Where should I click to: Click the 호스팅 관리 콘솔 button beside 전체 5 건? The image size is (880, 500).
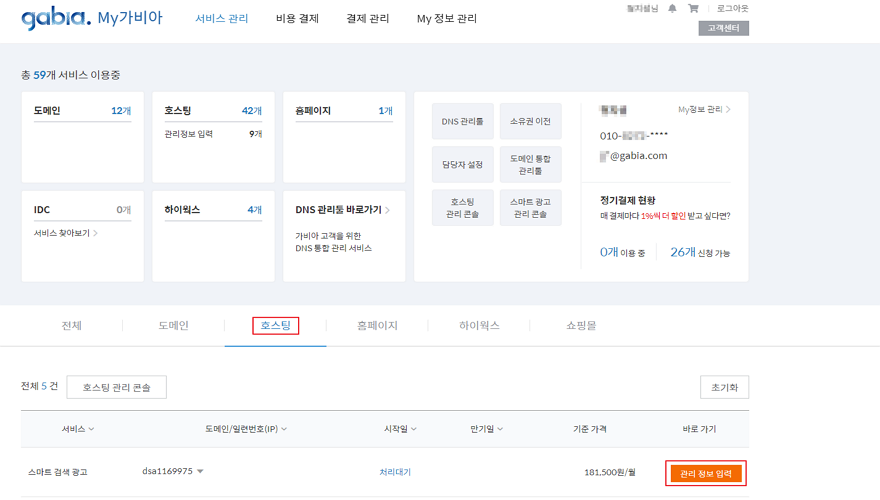pos(117,387)
